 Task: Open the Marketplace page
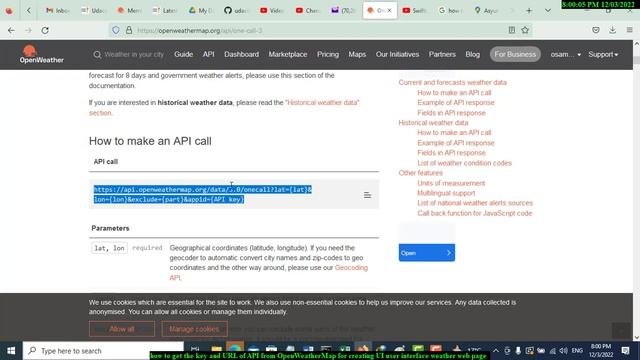point(288,54)
